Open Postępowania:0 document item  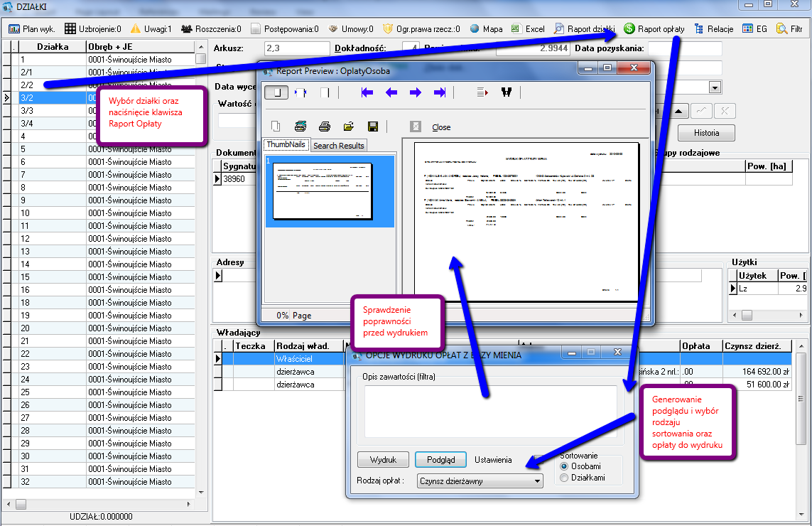click(x=285, y=29)
